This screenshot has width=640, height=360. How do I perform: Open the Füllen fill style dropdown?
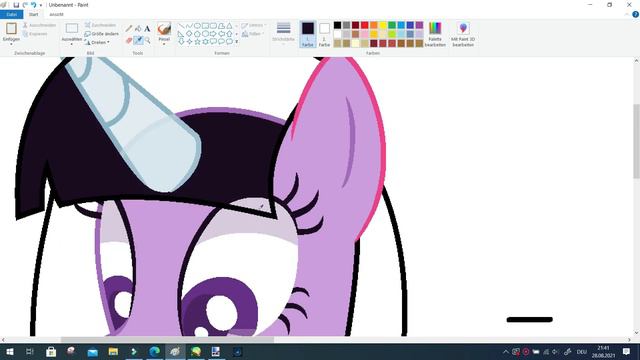tap(253, 34)
